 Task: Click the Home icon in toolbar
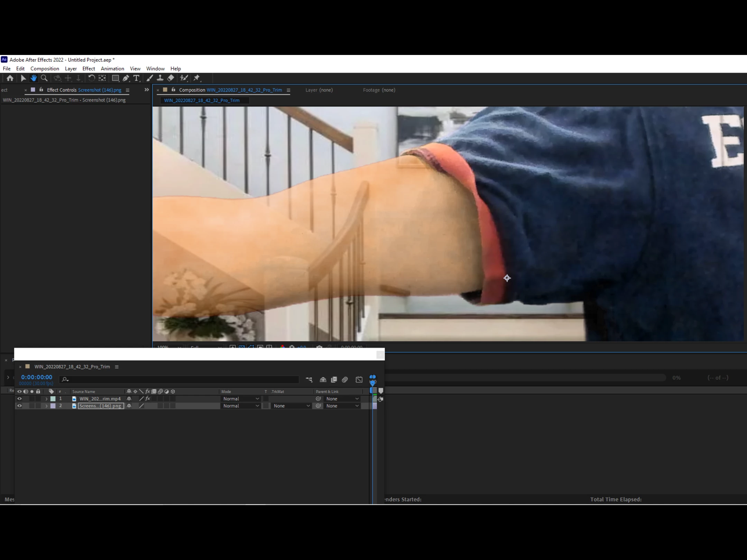(10, 78)
